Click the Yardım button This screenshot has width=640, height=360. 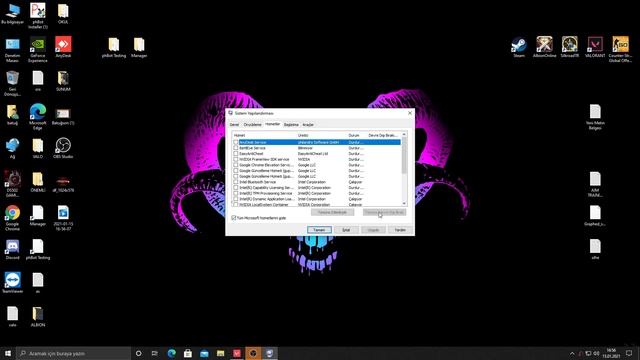(x=400, y=230)
